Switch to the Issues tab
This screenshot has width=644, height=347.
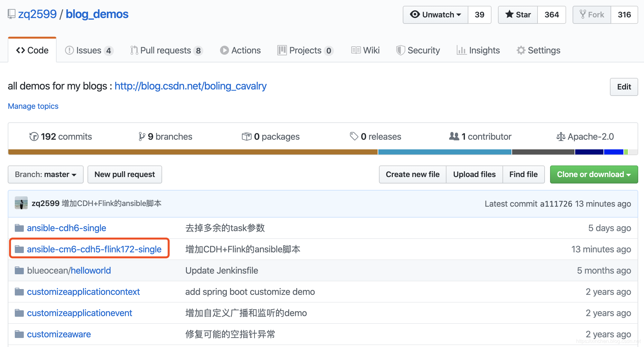[89, 50]
